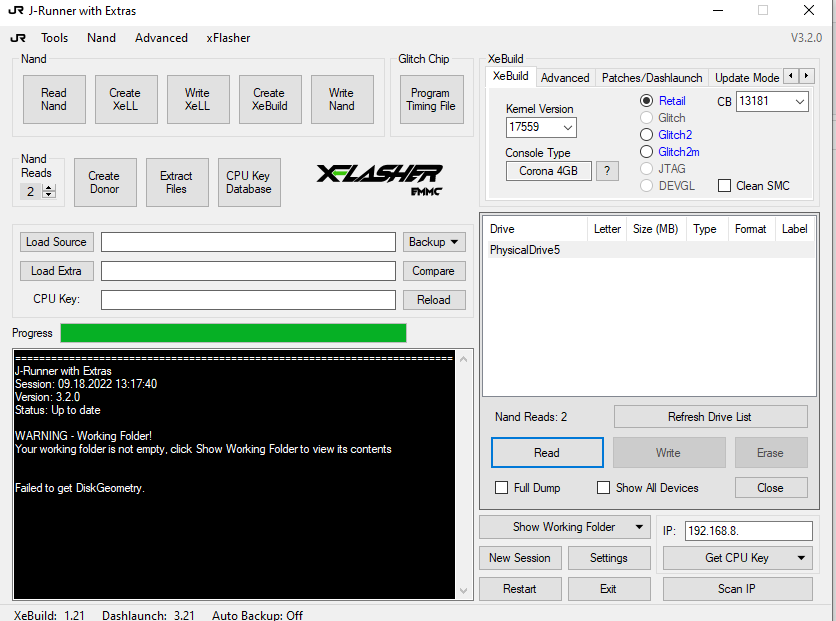Screen dimensions: 836x621
Task: Click the Create XeBuild button
Action: (270, 99)
